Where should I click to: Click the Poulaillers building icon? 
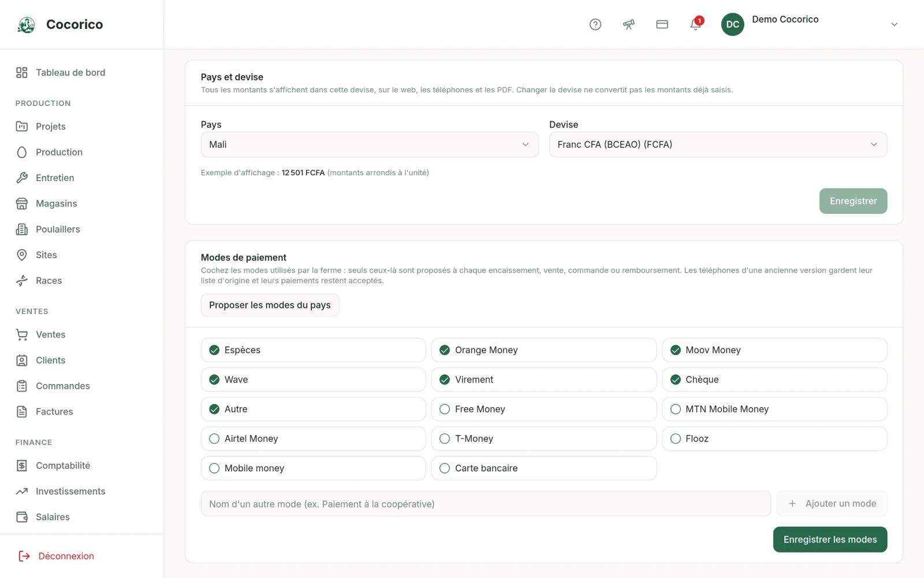pyautogui.click(x=22, y=229)
